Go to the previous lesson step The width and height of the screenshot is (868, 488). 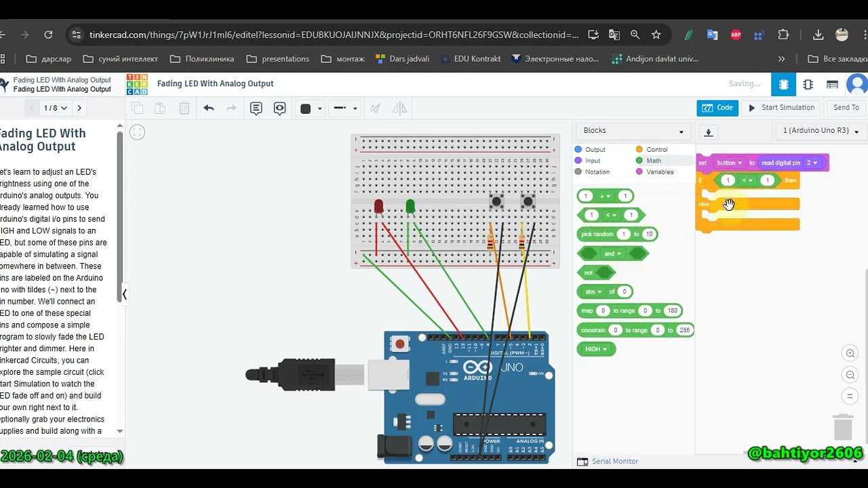point(32,108)
